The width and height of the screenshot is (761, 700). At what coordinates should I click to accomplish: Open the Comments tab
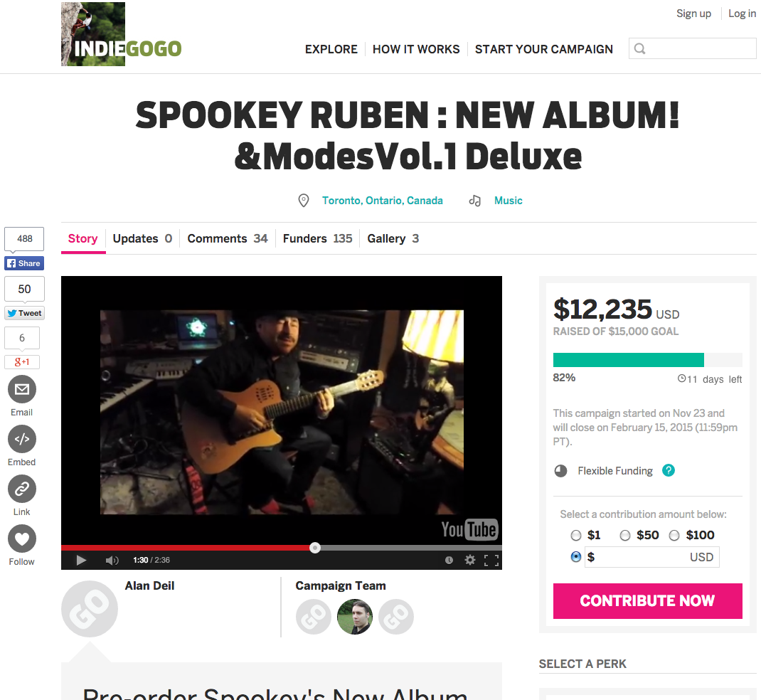tap(227, 238)
